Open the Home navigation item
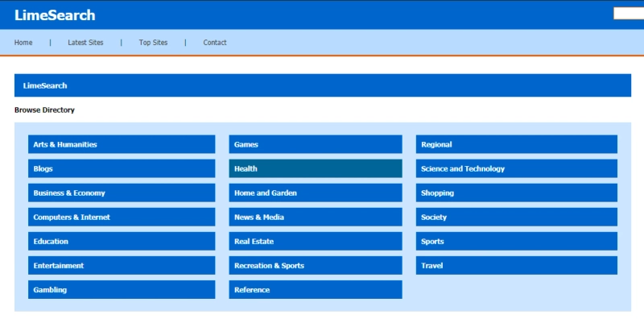 click(x=23, y=43)
